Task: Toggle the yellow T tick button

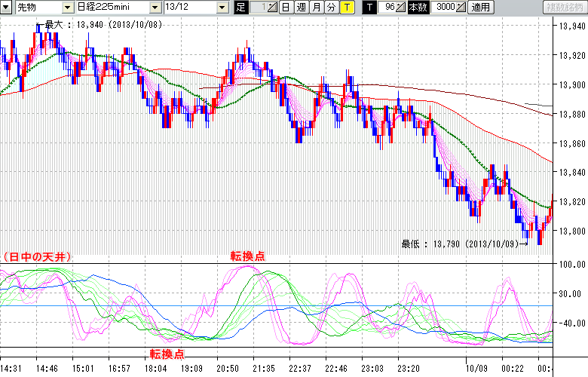Action: 346,8
